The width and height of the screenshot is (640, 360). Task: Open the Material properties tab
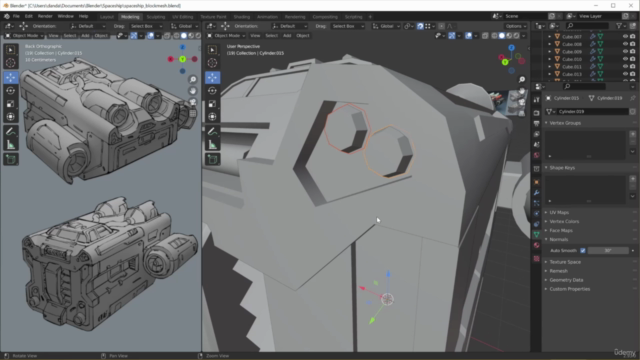click(x=536, y=245)
